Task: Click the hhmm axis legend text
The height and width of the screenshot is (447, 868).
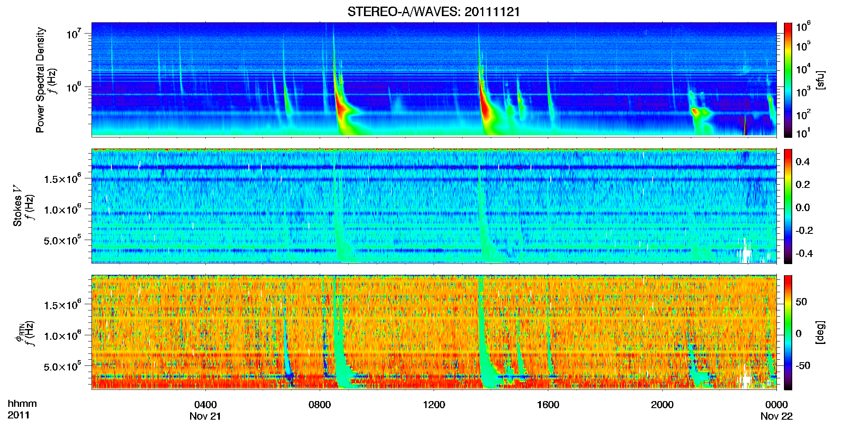Action: 22,404
